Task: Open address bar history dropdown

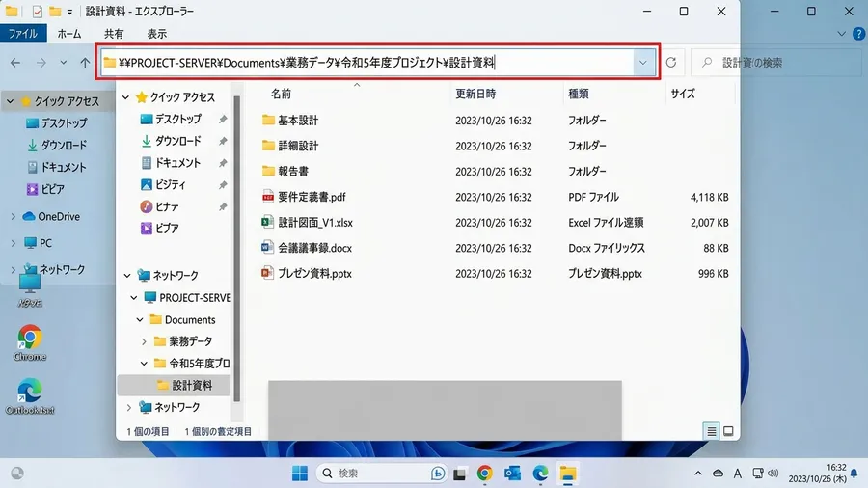Action: [642, 63]
